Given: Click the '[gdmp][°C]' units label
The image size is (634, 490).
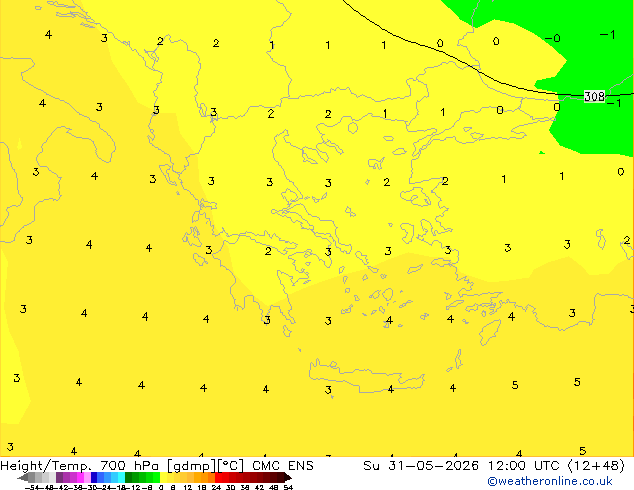Looking at the screenshot, I should [x=206, y=466].
